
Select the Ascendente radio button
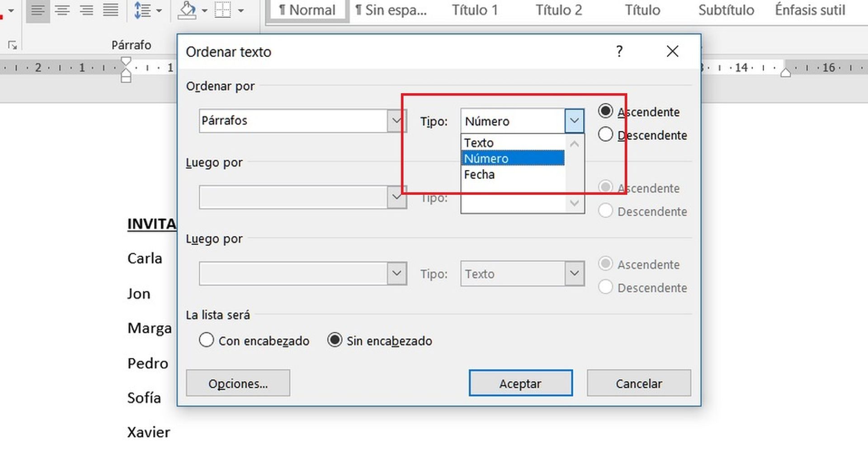coord(605,111)
